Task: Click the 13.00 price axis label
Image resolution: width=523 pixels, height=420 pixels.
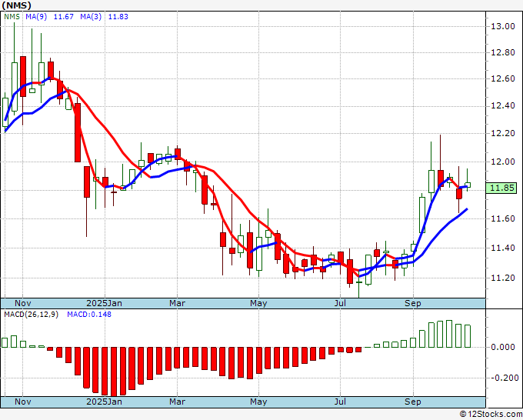Action: click(x=503, y=26)
